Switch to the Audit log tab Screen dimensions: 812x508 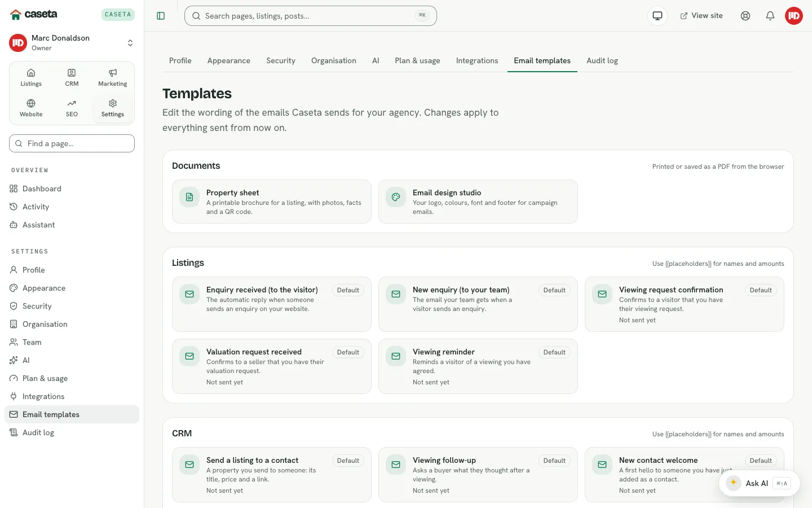(602, 60)
